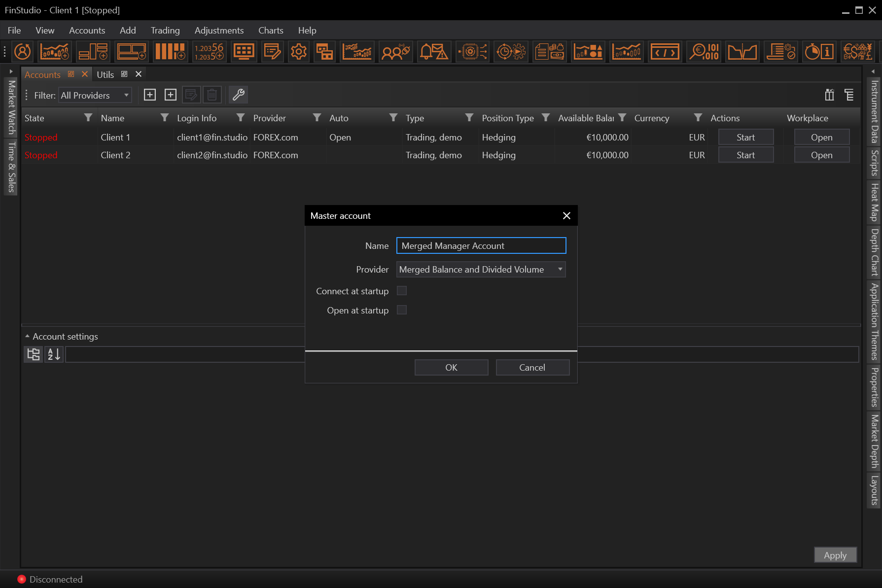Screen dimensions: 882x588
Task: Click the code script editor icon
Action: 665,51
